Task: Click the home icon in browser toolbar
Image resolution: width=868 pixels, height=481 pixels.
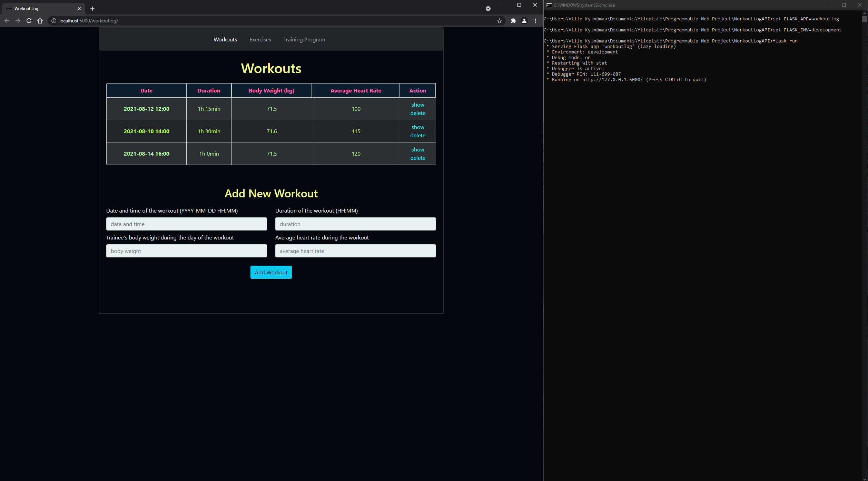Action: pos(40,21)
